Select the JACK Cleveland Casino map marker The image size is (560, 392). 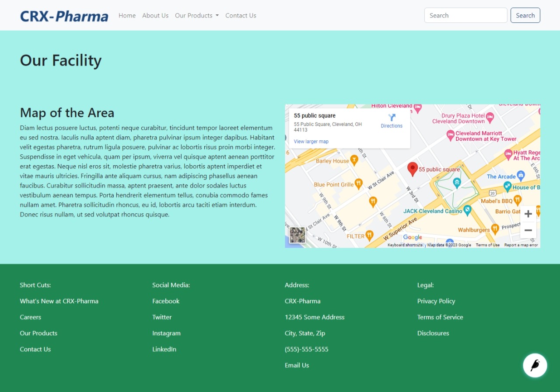[x=467, y=210]
